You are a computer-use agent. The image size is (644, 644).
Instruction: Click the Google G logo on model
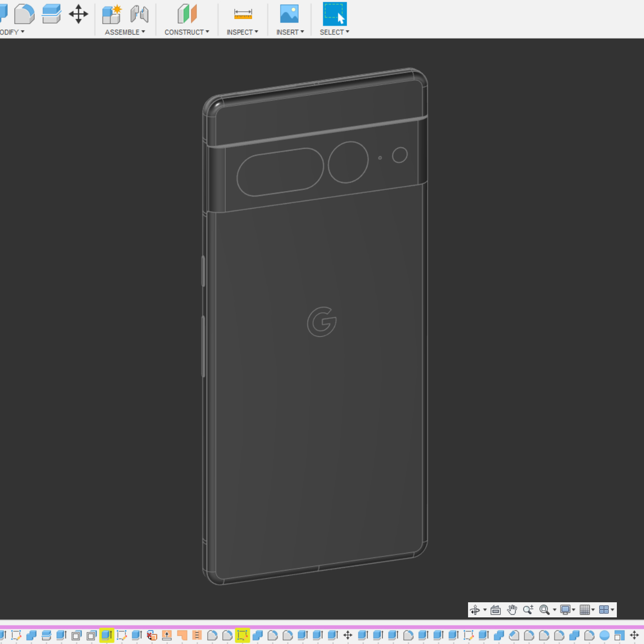click(322, 322)
